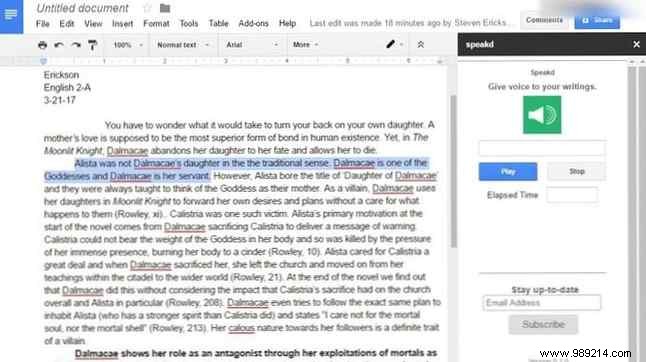Open the File menu
The image size is (646, 362).
click(x=43, y=23)
